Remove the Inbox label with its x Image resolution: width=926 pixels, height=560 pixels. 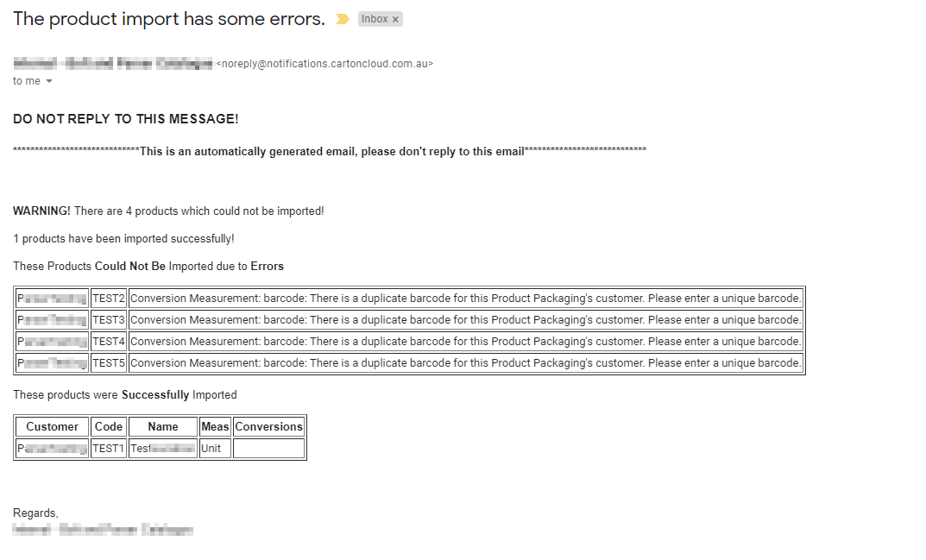pos(395,19)
